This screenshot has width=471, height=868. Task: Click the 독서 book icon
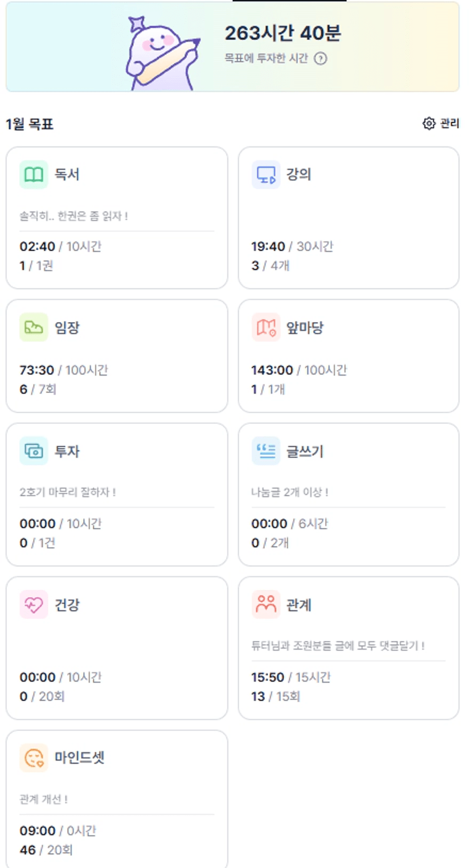[x=34, y=174]
